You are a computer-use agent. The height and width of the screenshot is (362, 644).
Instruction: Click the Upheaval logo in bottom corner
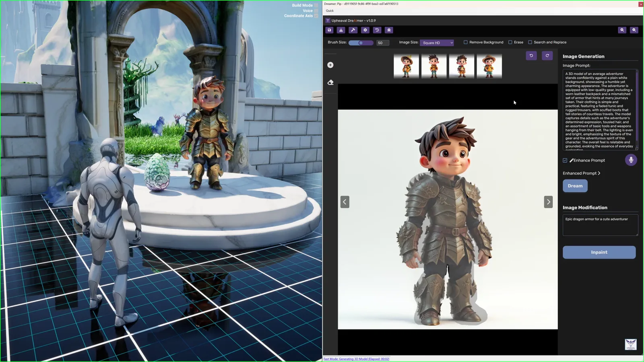click(x=631, y=344)
